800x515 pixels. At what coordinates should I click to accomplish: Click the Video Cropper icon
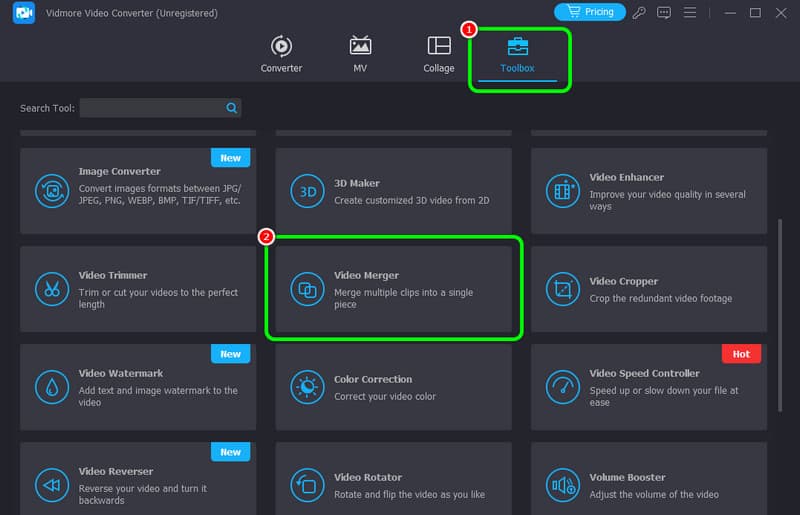coord(562,289)
